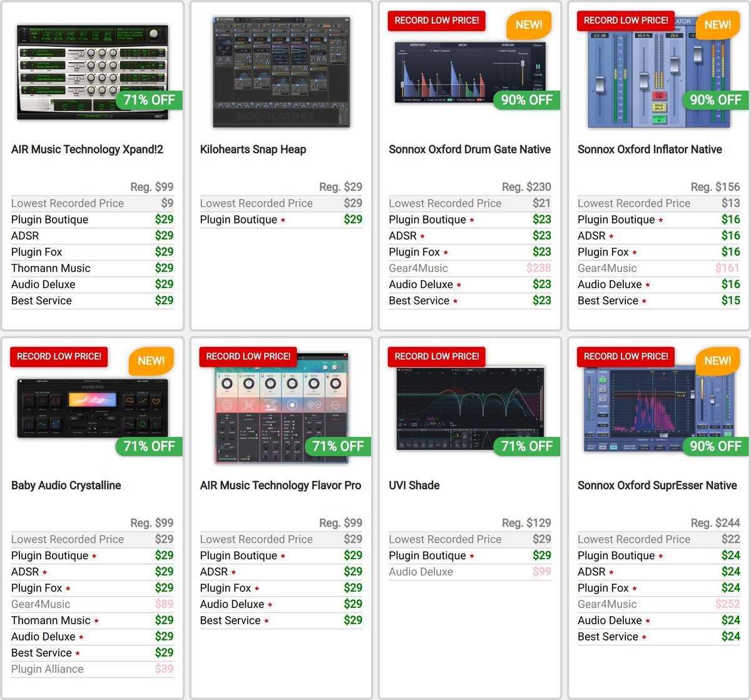751x700 pixels.
Task: Select Plugin Fox offer for Flavor Pro
Action: (281, 588)
